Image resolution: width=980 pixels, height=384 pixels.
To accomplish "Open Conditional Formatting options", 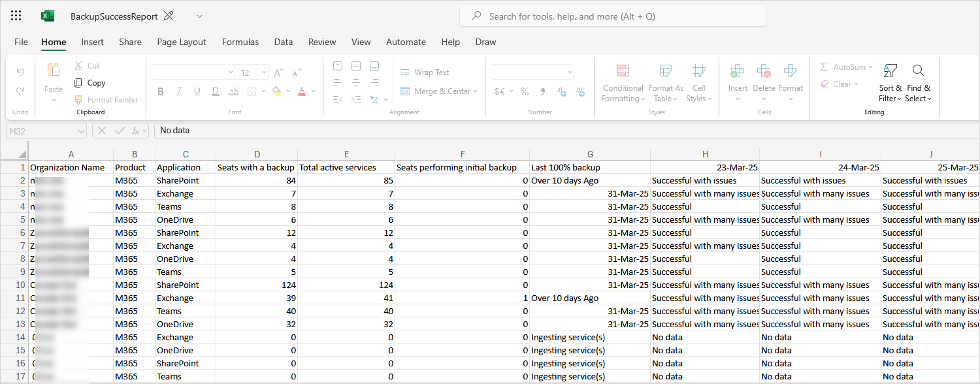I will tap(622, 82).
